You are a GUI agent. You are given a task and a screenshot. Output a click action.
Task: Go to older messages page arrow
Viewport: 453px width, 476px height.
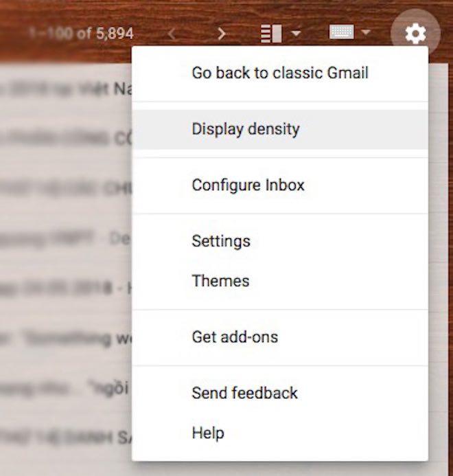click(x=222, y=34)
